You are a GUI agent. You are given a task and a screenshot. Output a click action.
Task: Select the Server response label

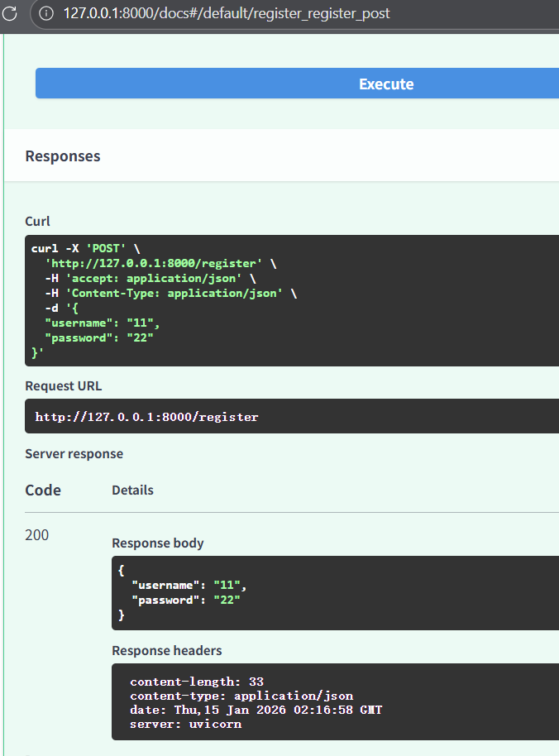(x=74, y=454)
